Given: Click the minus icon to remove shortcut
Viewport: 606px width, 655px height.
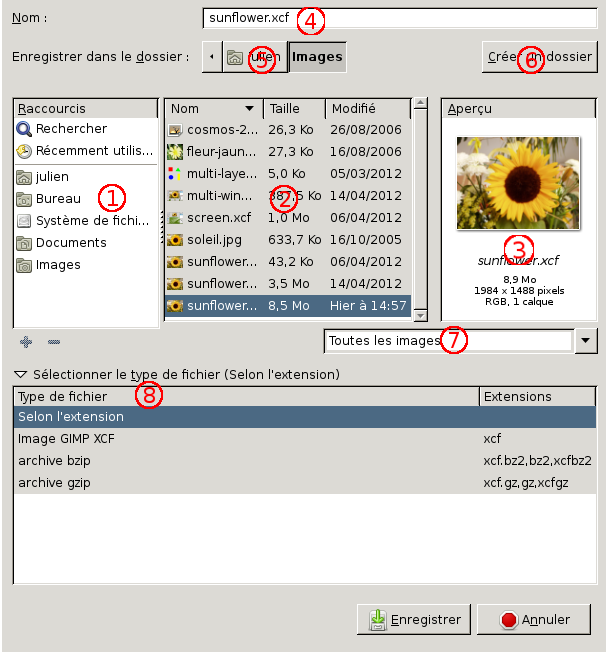Looking at the screenshot, I should pos(54,342).
